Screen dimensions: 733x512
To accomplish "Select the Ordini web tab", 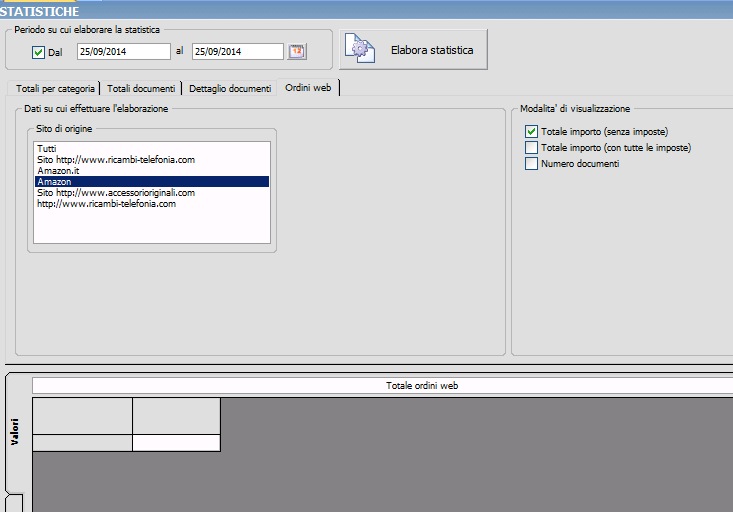I will click(308, 87).
